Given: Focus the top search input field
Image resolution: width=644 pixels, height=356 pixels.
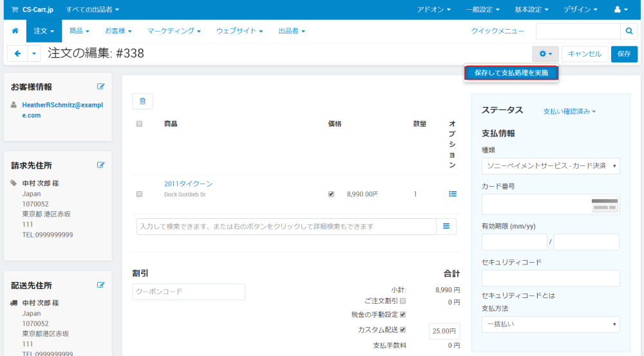Looking at the screenshot, I should coord(578,31).
